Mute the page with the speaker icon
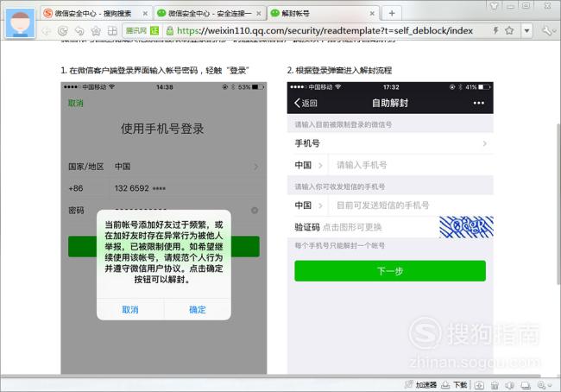This screenshot has width=561, height=392. tap(510, 385)
